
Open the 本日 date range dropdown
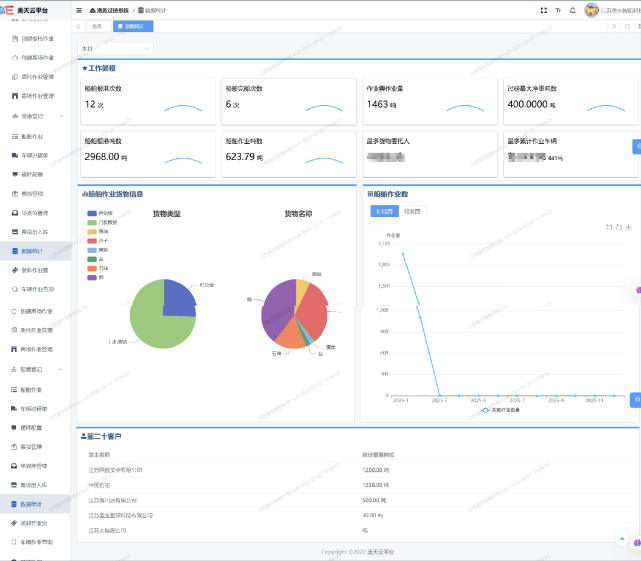[115, 48]
